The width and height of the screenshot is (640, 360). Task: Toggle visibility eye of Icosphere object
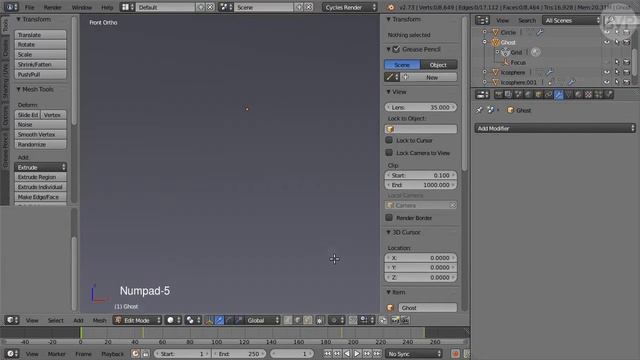pos(607,72)
